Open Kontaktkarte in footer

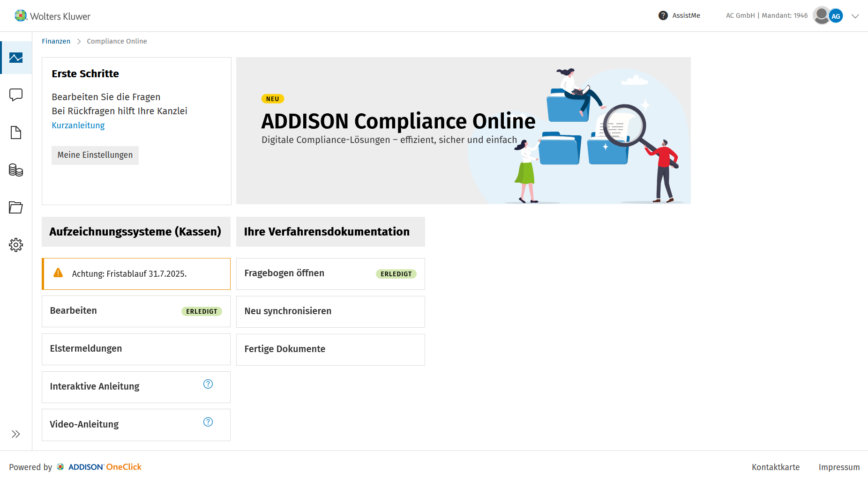point(776,467)
